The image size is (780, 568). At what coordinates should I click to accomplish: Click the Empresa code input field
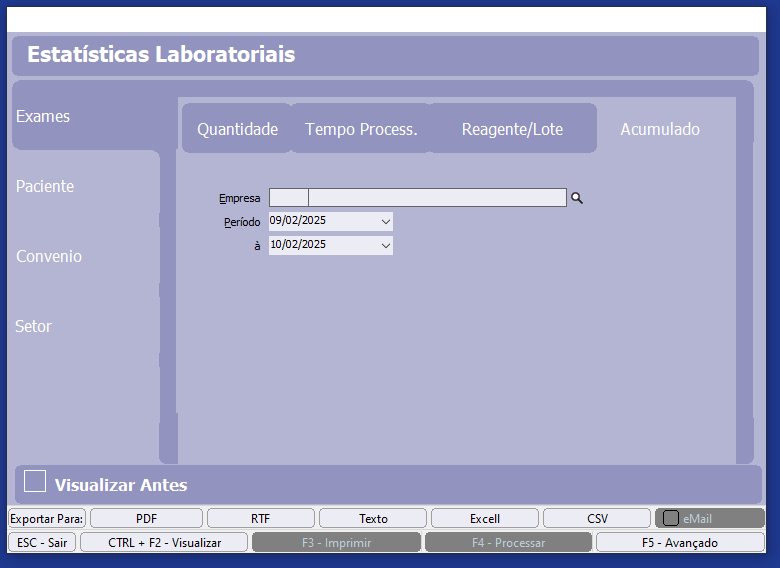coord(289,198)
